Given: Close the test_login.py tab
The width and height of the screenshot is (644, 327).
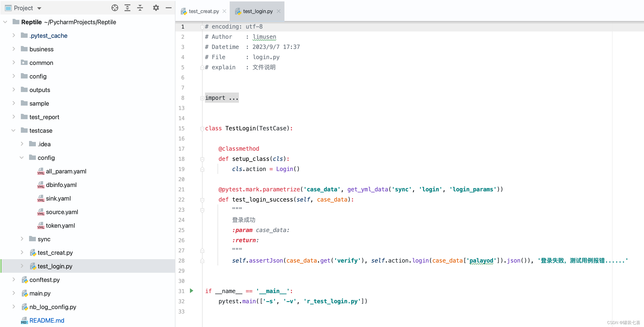Looking at the screenshot, I should click(278, 11).
